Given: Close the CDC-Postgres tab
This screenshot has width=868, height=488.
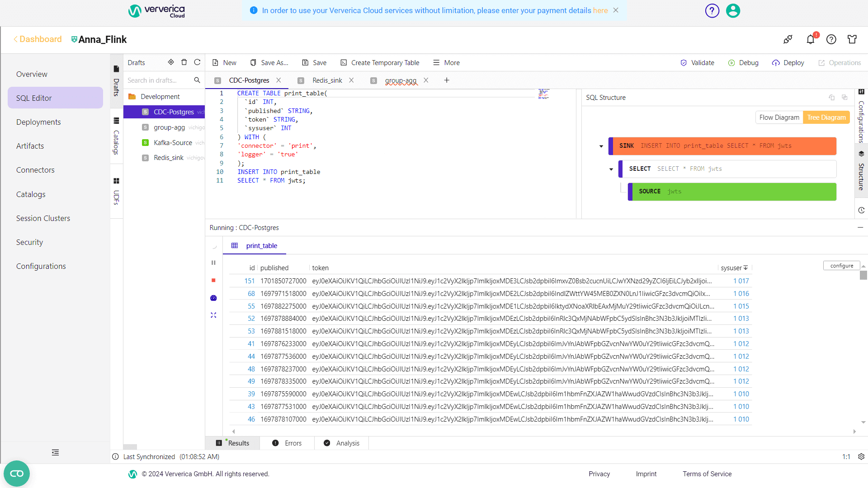Looking at the screenshot, I should click(x=278, y=80).
